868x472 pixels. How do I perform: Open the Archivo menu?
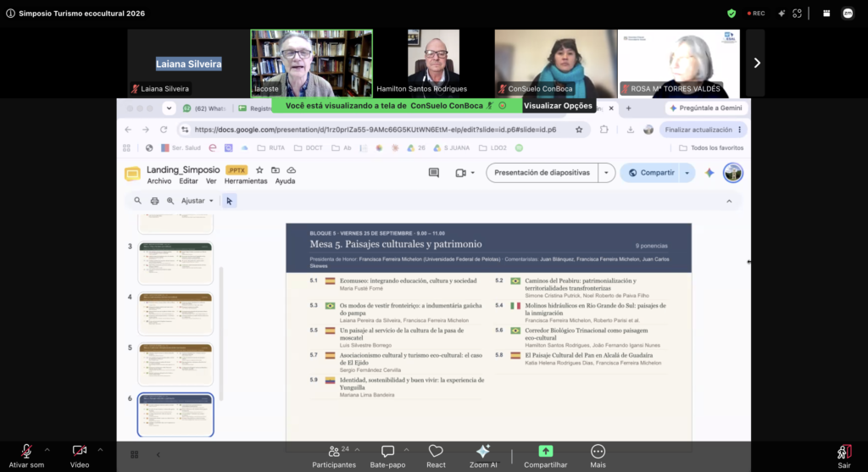159,181
